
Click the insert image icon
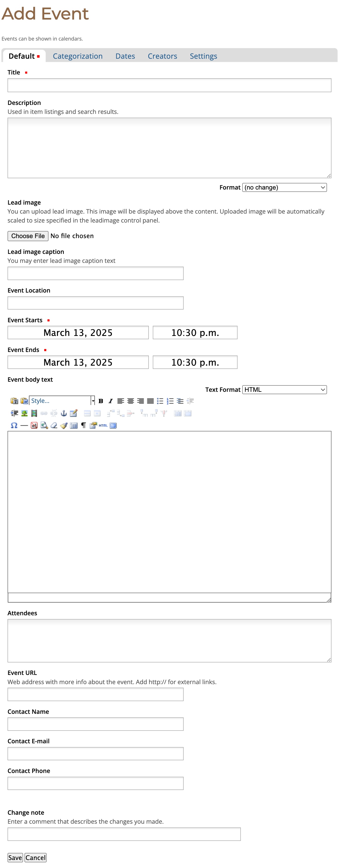[x=24, y=413]
